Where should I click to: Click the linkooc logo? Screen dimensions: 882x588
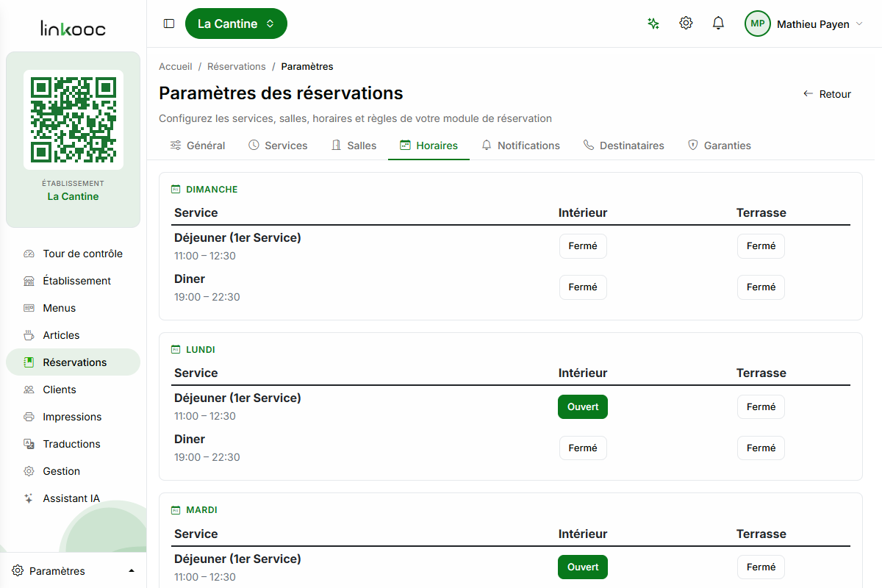[x=73, y=29]
